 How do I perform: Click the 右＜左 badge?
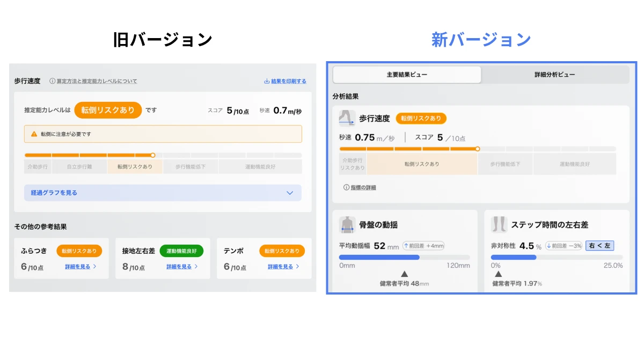599,246
